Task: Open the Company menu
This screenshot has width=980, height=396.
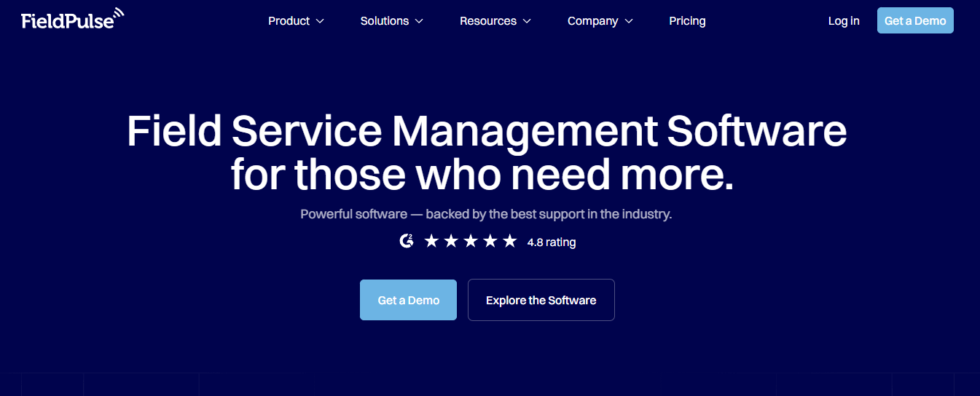Action: coord(600,21)
